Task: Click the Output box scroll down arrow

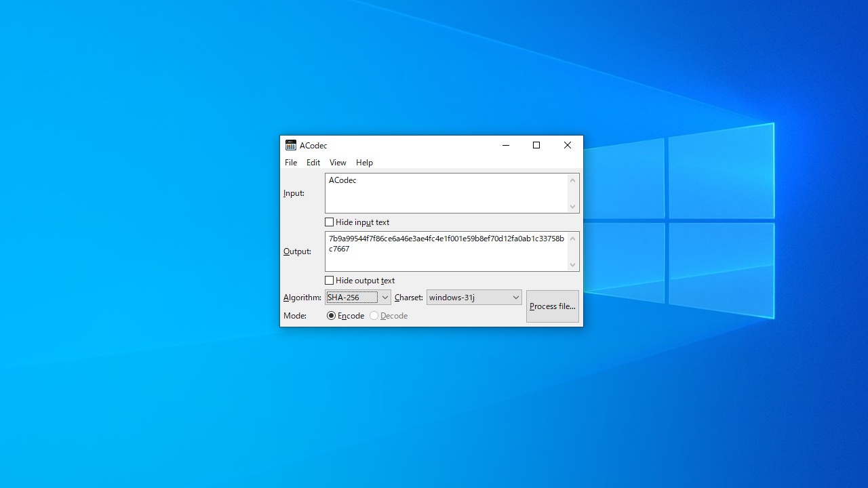Action: 573,265
